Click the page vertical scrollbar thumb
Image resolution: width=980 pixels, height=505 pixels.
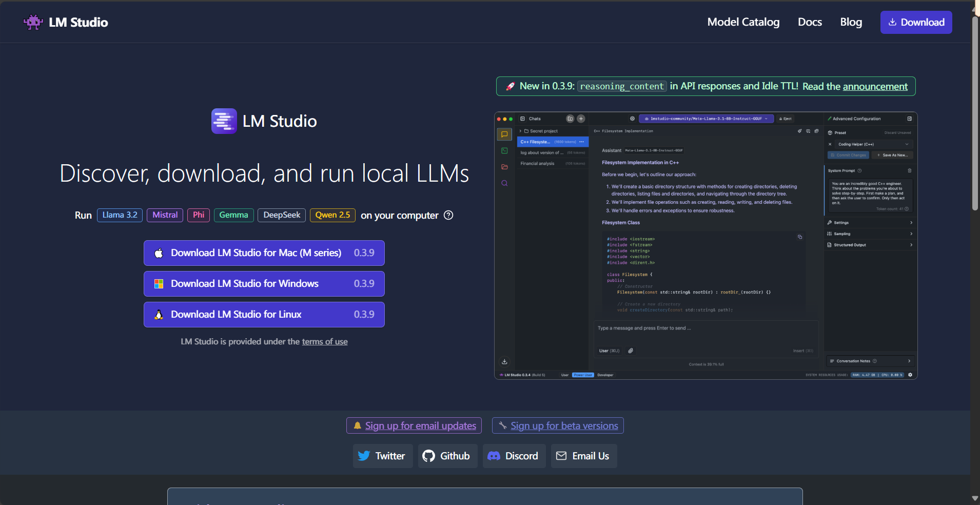coord(975,113)
